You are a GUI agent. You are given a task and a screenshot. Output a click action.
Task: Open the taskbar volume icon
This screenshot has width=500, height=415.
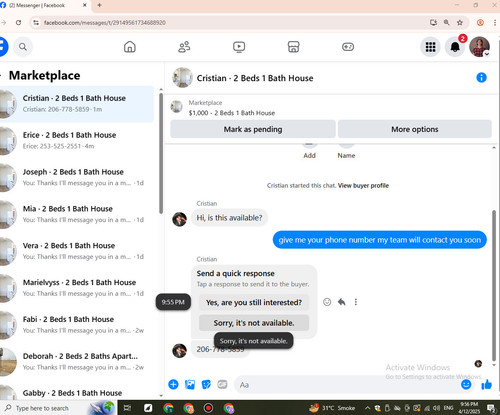pyautogui.click(x=437, y=408)
